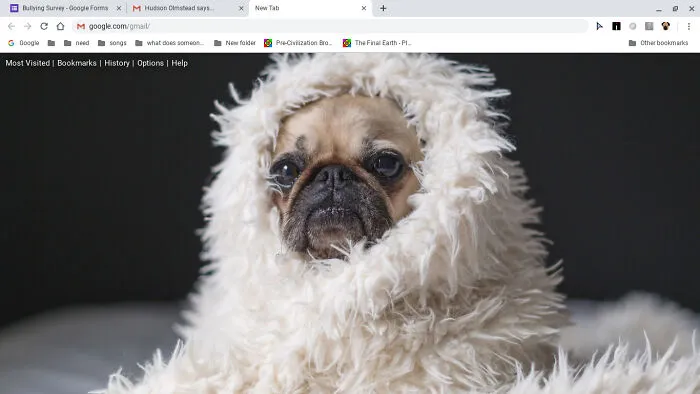Open Bookmarks menu on new tab page
Image resolution: width=700 pixels, height=394 pixels.
pyautogui.click(x=77, y=63)
